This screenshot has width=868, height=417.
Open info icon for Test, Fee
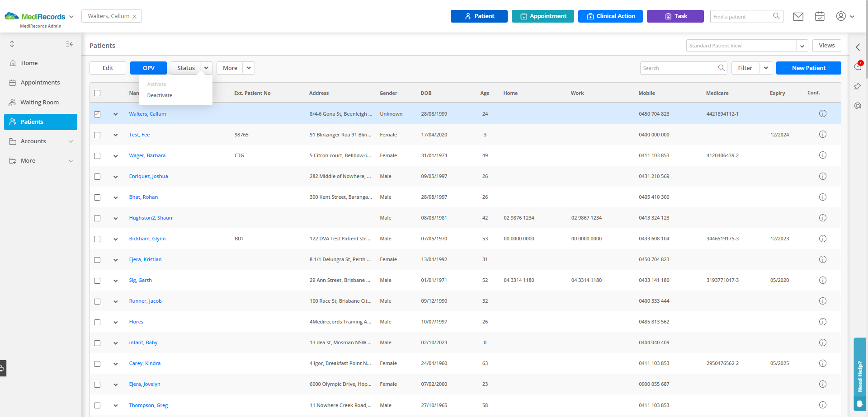(x=823, y=135)
